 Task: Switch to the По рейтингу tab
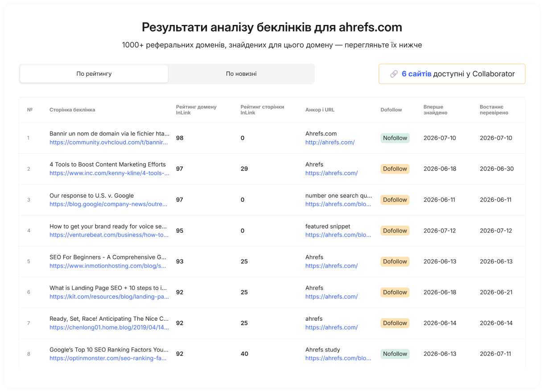coord(94,74)
